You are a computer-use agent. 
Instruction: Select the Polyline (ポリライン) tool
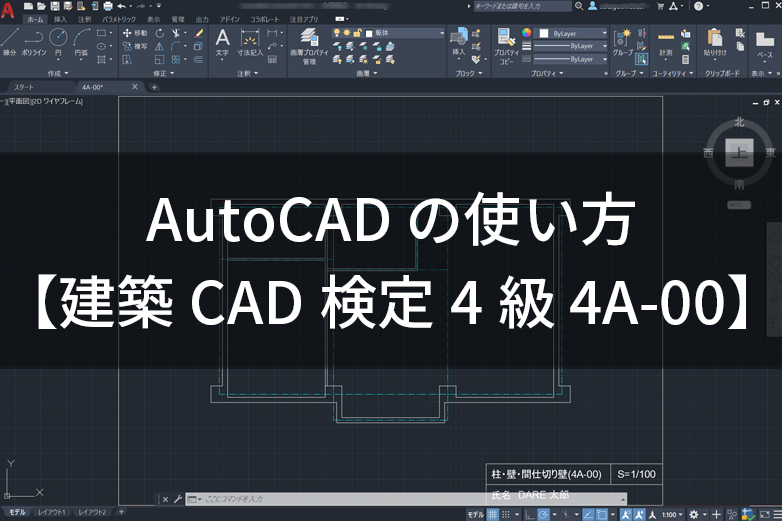pos(34,42)
